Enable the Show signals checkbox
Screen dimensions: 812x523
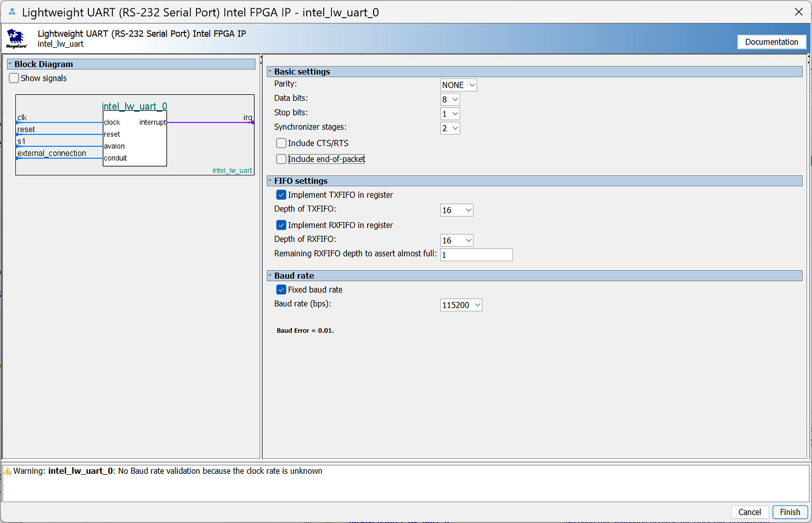click(x=14, y=78)
